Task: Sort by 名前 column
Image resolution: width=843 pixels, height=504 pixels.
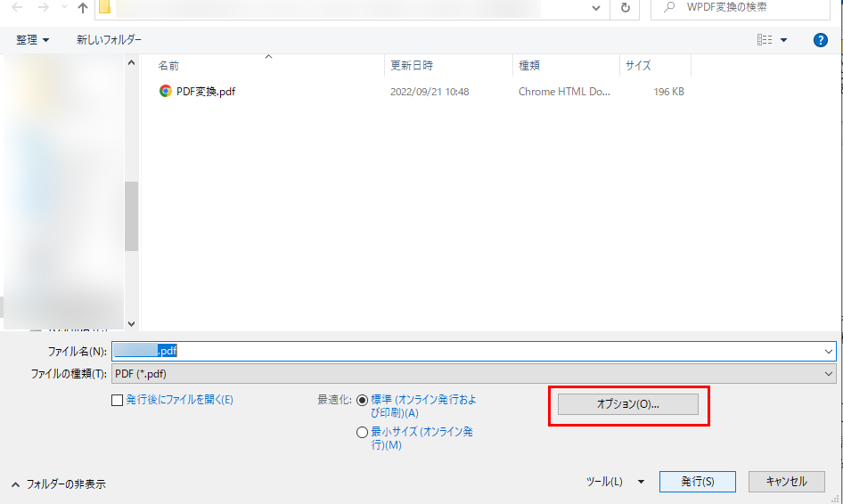Action: 168,66
